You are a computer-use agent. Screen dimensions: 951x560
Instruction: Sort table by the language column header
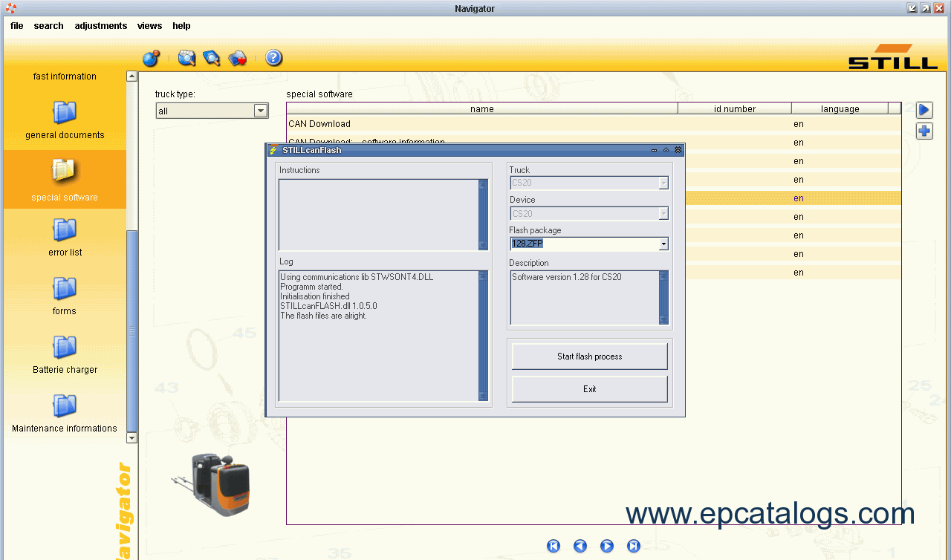point(840,108)
